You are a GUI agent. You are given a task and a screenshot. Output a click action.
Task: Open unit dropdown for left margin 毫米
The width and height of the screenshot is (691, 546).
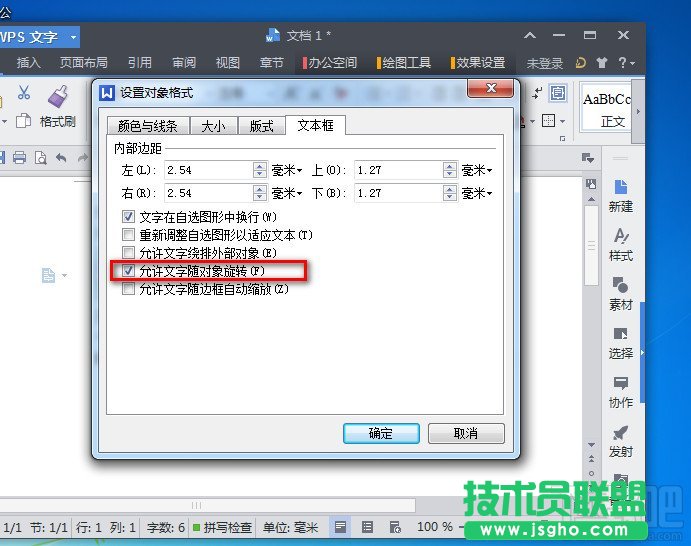[286, 170]
